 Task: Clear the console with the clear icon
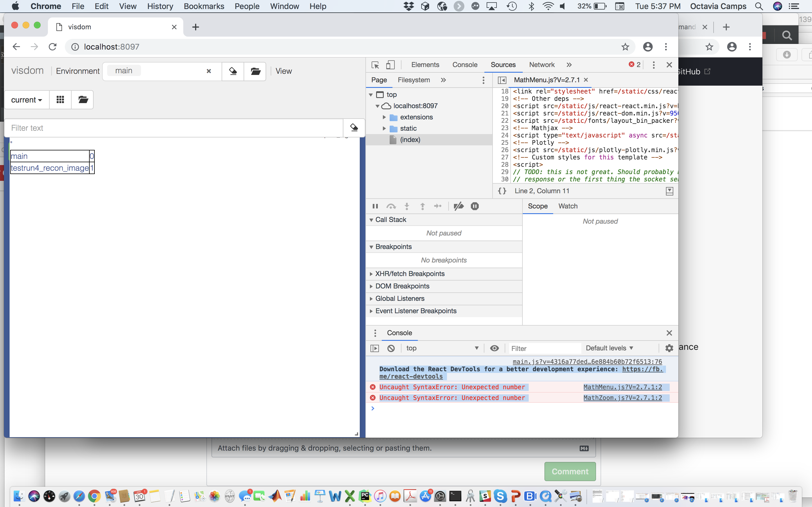click(x=391, y=348)
